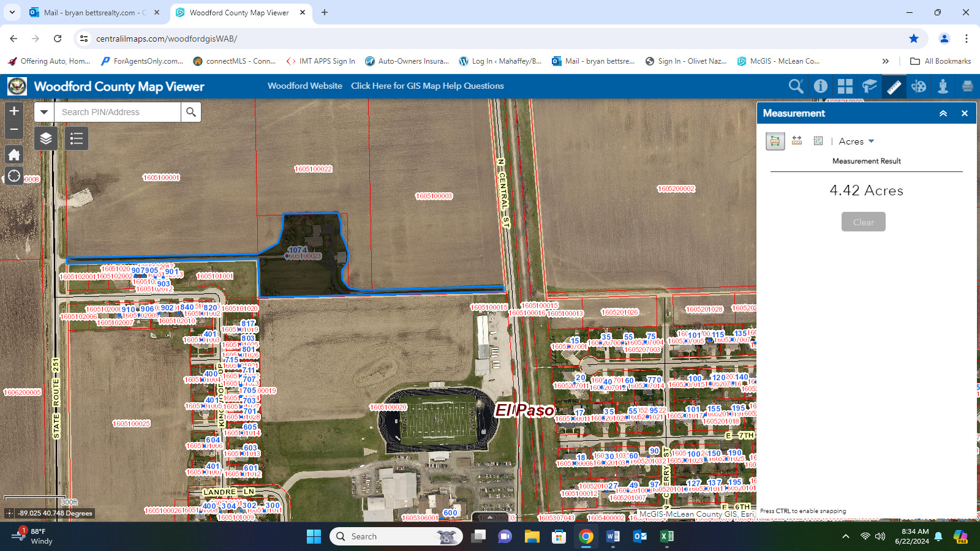Image resolution: width=980 pixels, height=551 pixels.
Task: Click address label 1074 on map
Action: pyautogui.click(x=298, y=250)
